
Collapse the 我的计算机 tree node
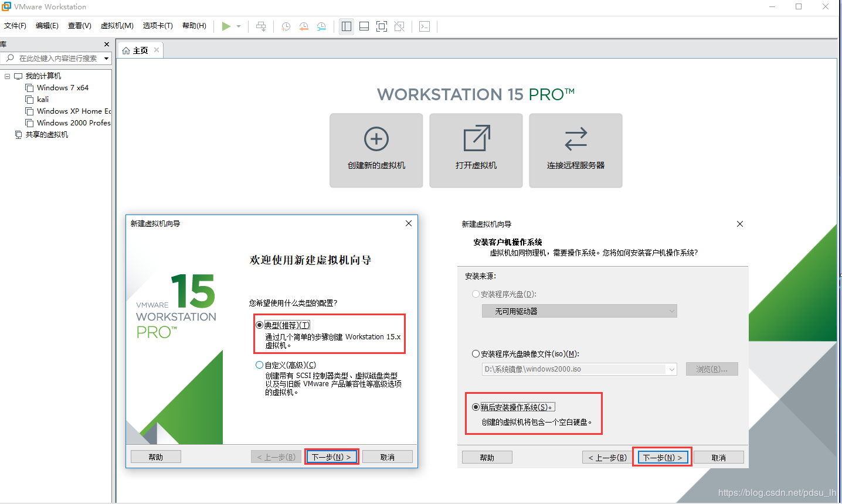pos(7,76)
